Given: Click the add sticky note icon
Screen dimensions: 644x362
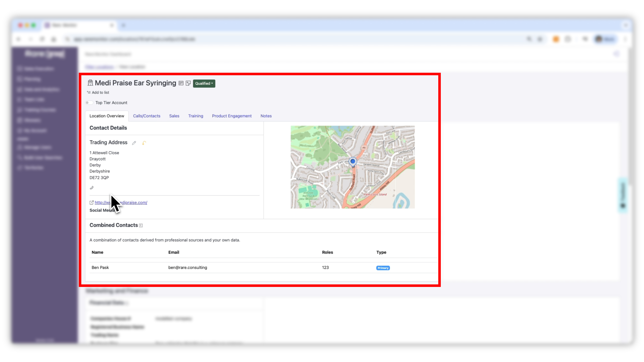Looking at the screenshot, I should point(188,83).
